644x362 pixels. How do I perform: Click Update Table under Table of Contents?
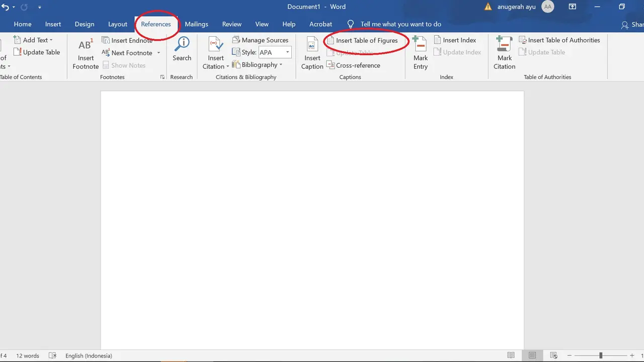37,52
